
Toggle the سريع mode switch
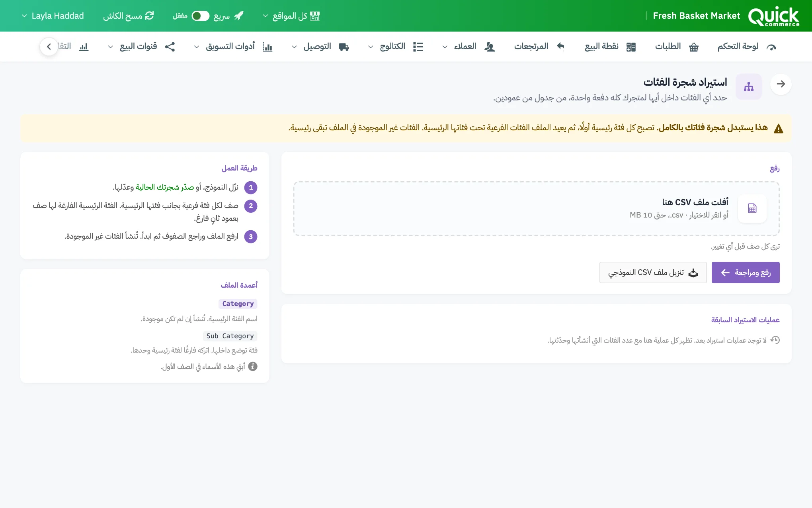coord(200,16)
